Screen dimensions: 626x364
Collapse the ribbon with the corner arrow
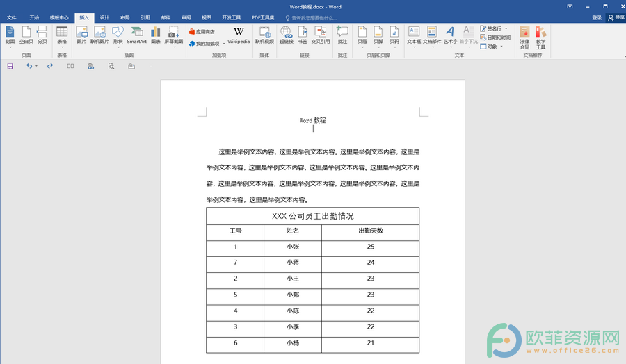(x=623, y=56)
